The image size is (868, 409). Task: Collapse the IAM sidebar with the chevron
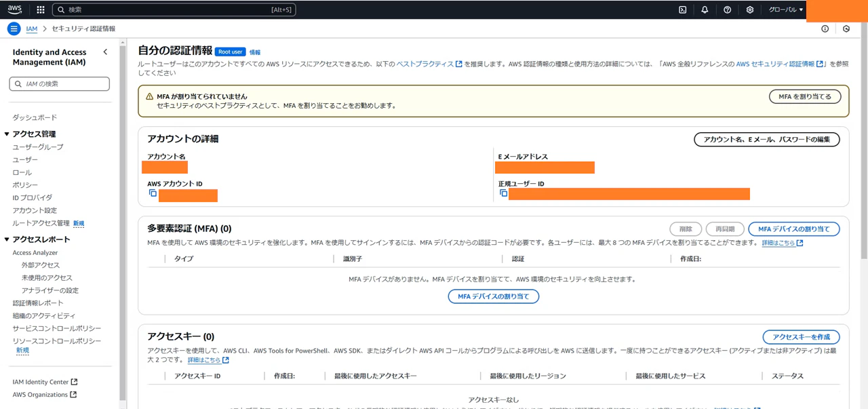pos(105,52)
